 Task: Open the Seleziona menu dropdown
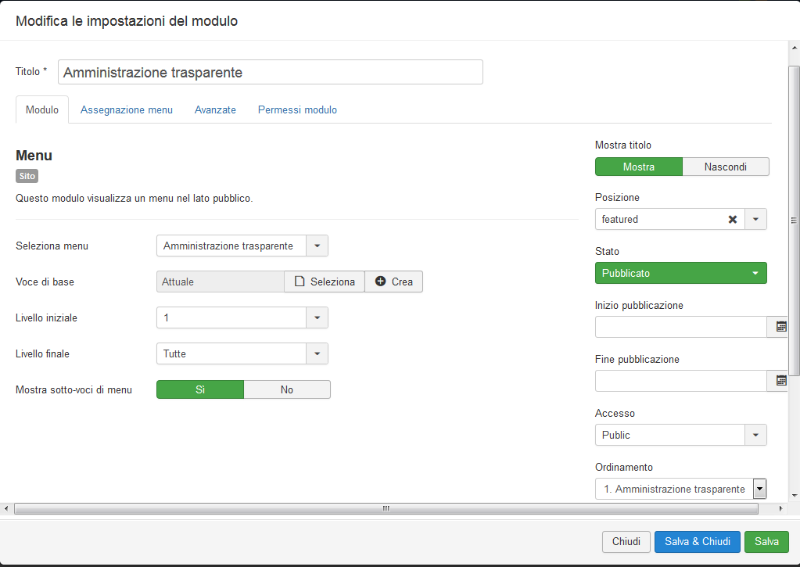pyautogui.click(x=242, y=246)
